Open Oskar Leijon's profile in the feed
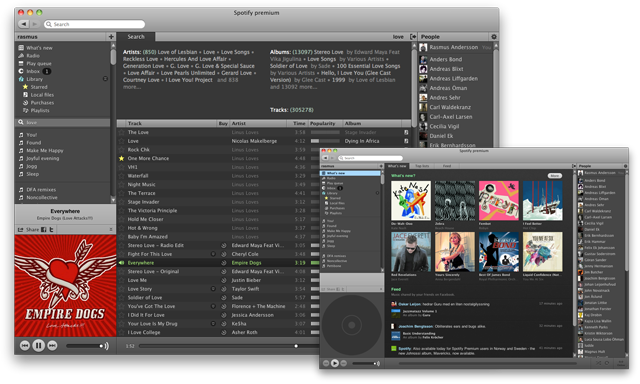 click(409, 304)
